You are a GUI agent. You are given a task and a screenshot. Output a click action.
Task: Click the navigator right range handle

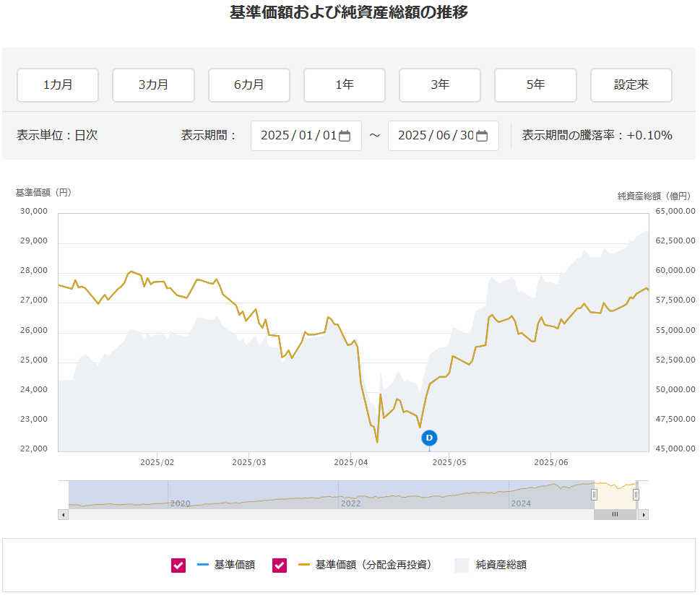(636, 495)
